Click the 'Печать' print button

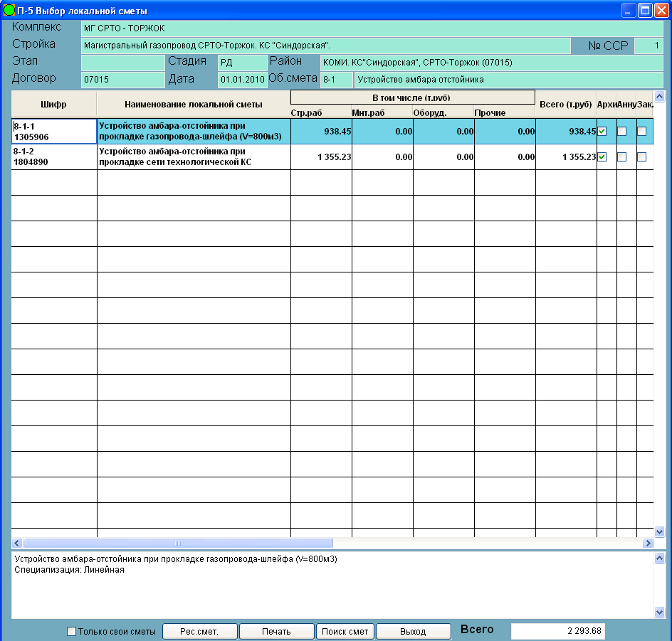click(275, 631)
